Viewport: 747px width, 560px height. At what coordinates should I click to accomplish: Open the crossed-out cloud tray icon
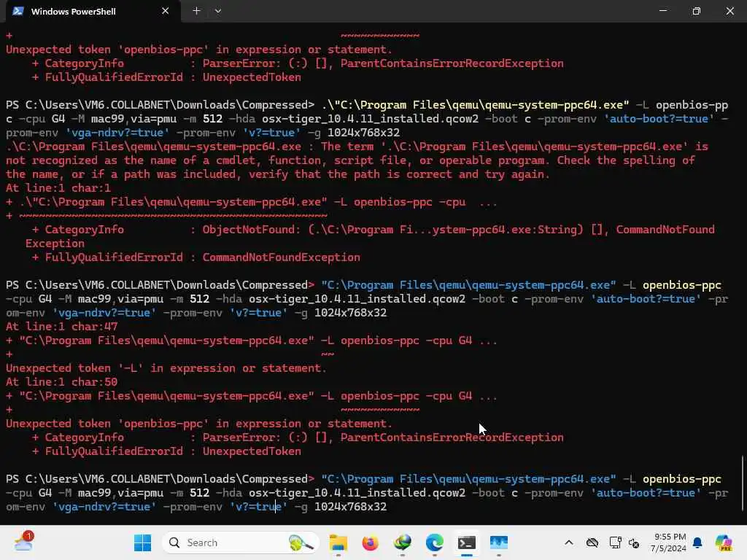(592, 542)
